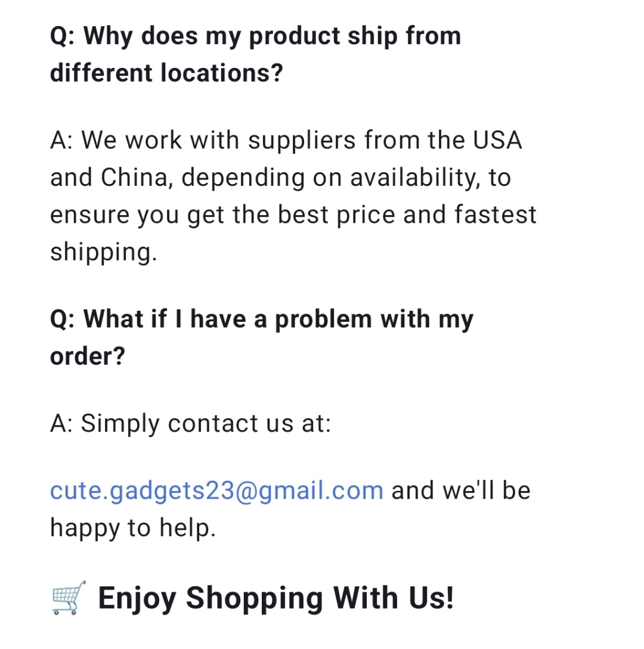The width and height of the screenshot is (644, 649).
Task: Click the shopping cart emoji icon
Action: coord(69,598)
